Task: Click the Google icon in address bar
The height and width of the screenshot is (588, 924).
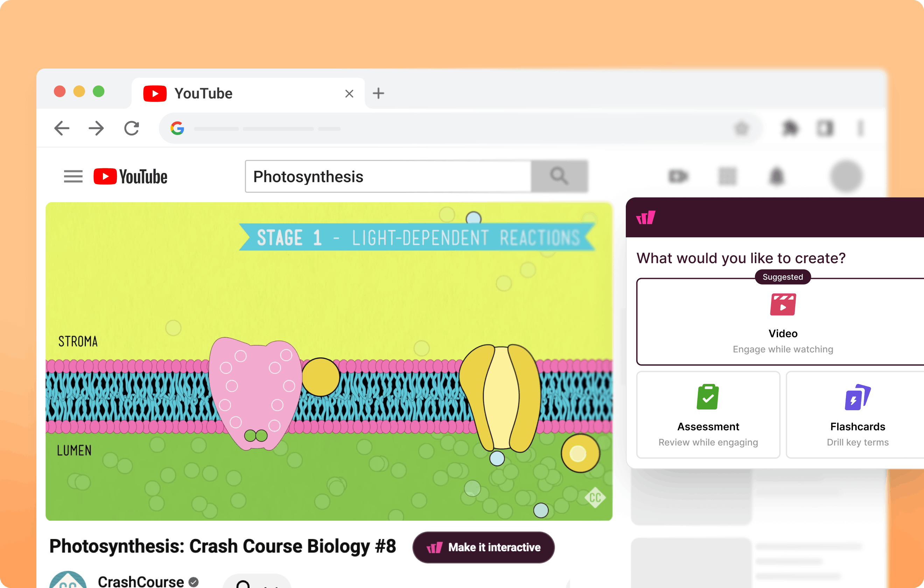Action: (x=177, y=128)
